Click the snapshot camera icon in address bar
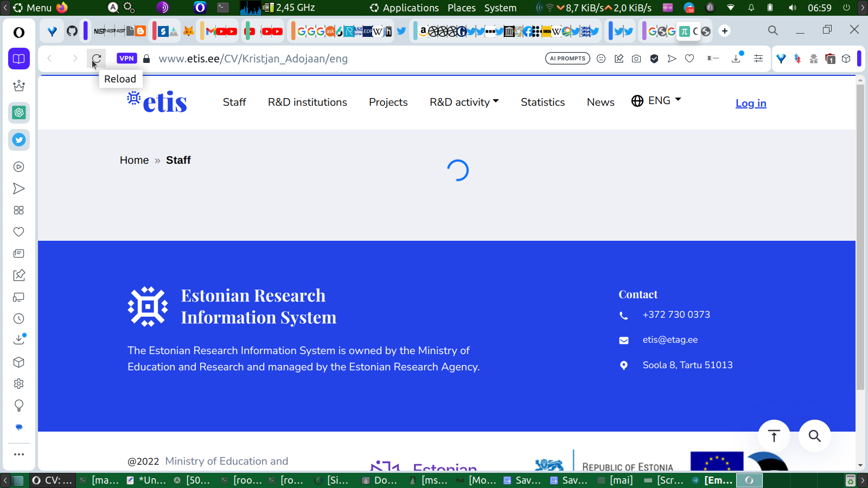The image size is (868, 488). (636, 59)
